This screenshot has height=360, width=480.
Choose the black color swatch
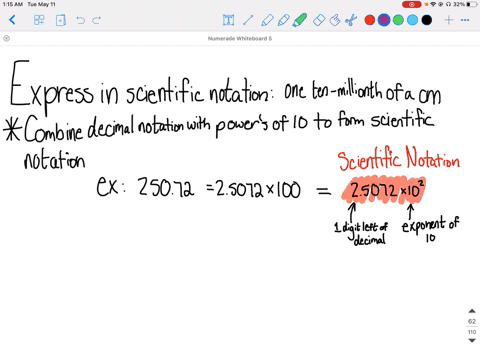pos(427,20)
